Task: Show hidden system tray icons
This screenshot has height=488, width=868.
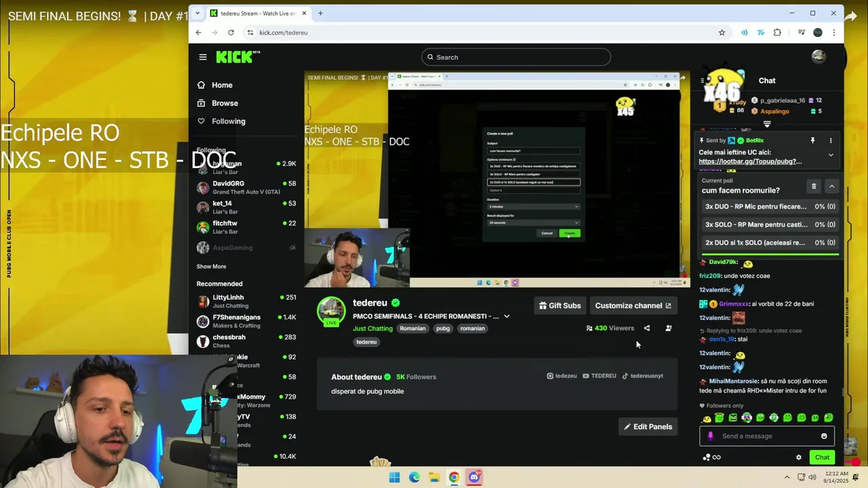Action: [x=787, y=477]
